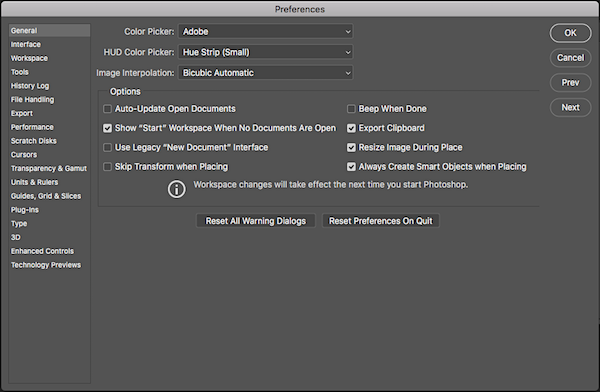The image size is (600, 392).
Task: Click Prev to go back
Action: pos(570,83)
